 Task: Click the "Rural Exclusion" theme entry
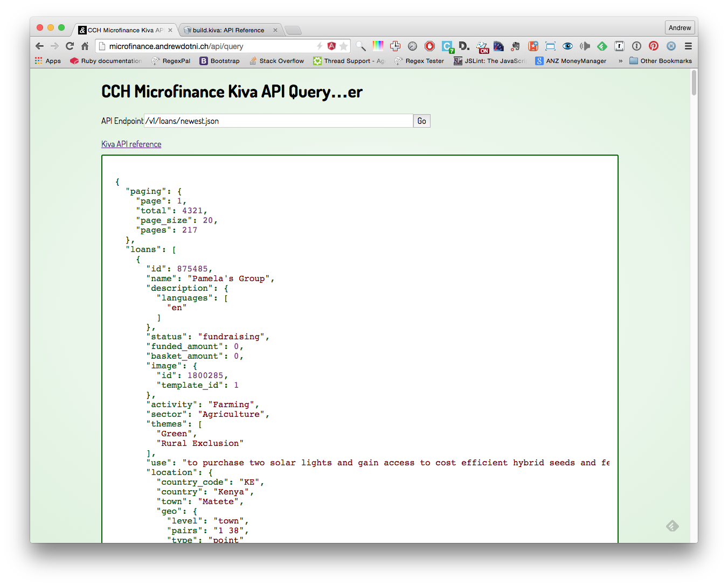200,443
